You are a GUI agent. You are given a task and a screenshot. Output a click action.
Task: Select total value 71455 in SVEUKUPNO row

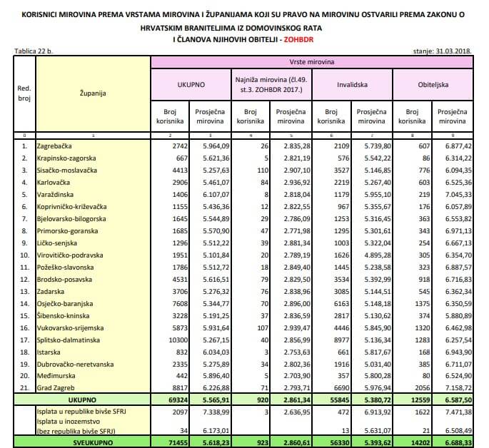[176, 442]
